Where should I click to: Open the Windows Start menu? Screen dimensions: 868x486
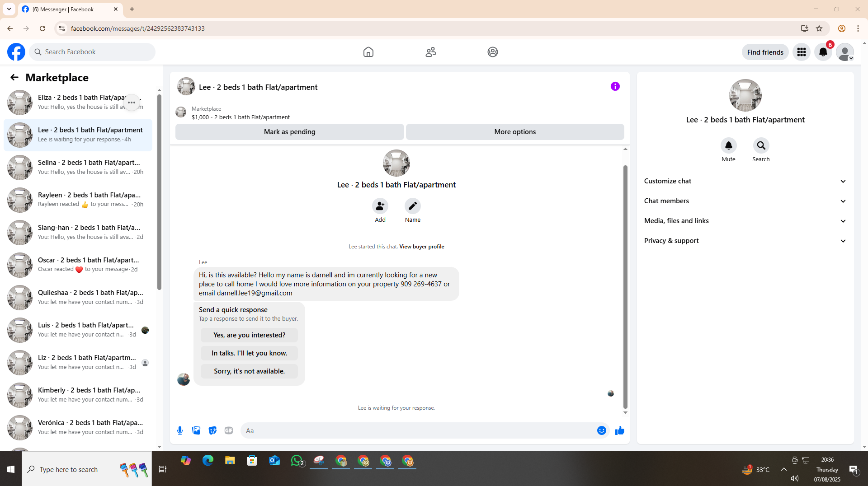(x=11, y=469)
